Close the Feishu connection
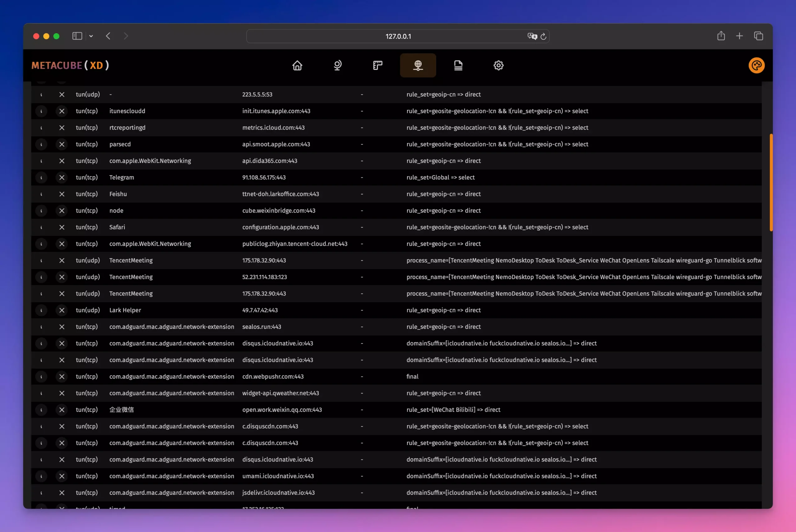 tap(62, 194)
